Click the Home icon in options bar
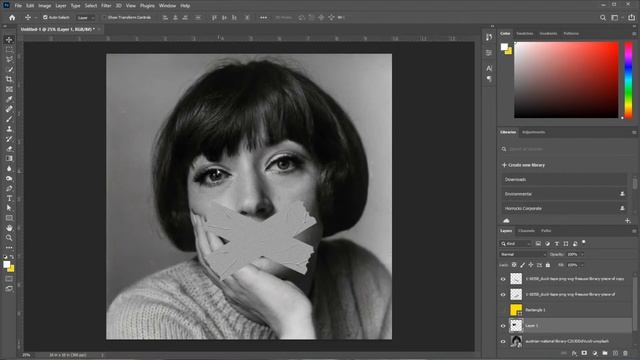 click(12, 18)
